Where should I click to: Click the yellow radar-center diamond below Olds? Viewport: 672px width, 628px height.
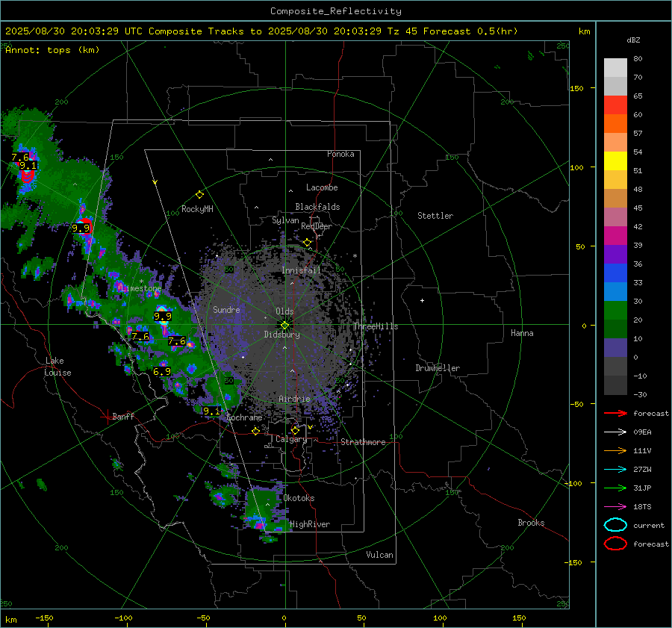[284, 325]
